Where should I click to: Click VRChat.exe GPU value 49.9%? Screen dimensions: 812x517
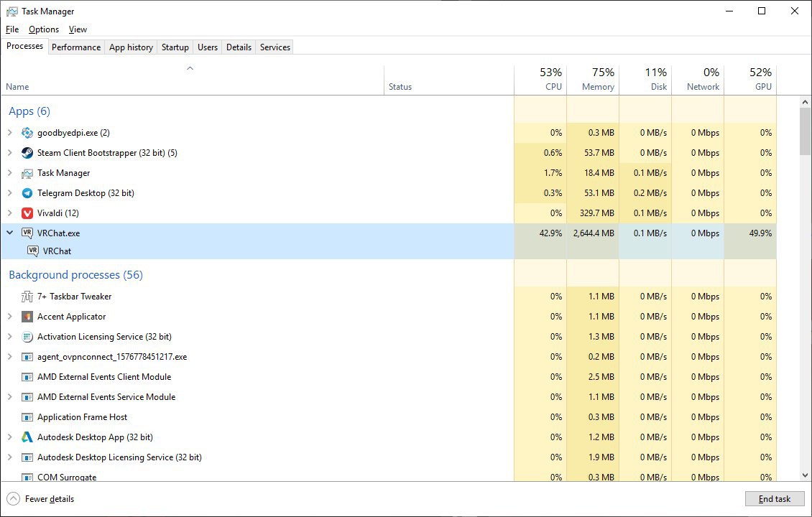click(760, 233)
